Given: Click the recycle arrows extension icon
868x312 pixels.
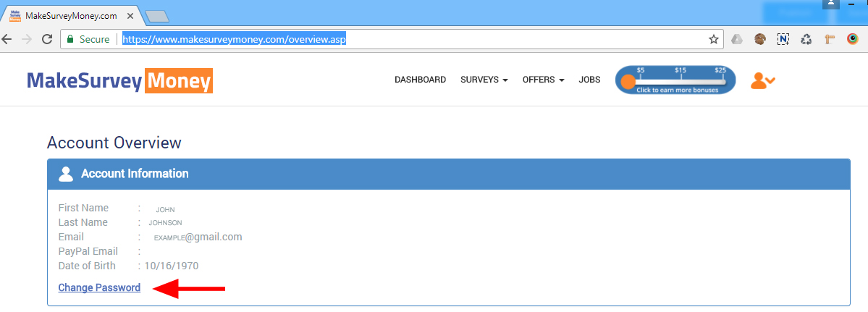Looking at the screenshot, I should 806,39.
